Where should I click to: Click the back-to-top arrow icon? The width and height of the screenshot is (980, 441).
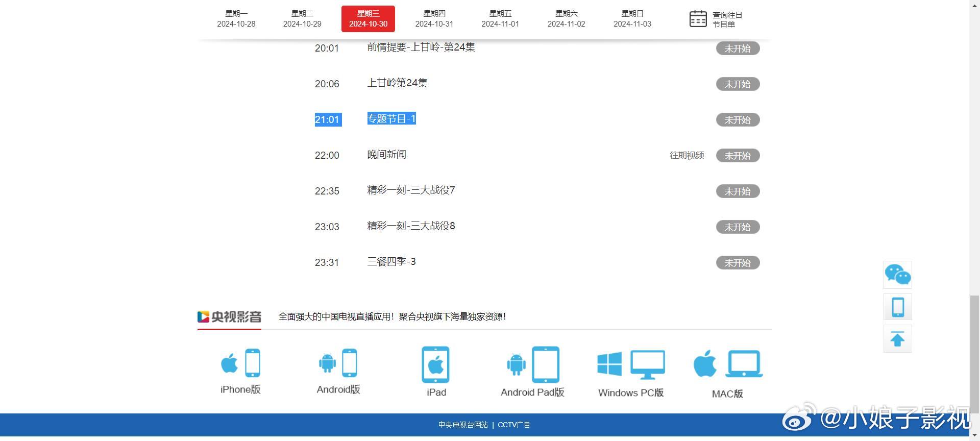coord(898,339)
